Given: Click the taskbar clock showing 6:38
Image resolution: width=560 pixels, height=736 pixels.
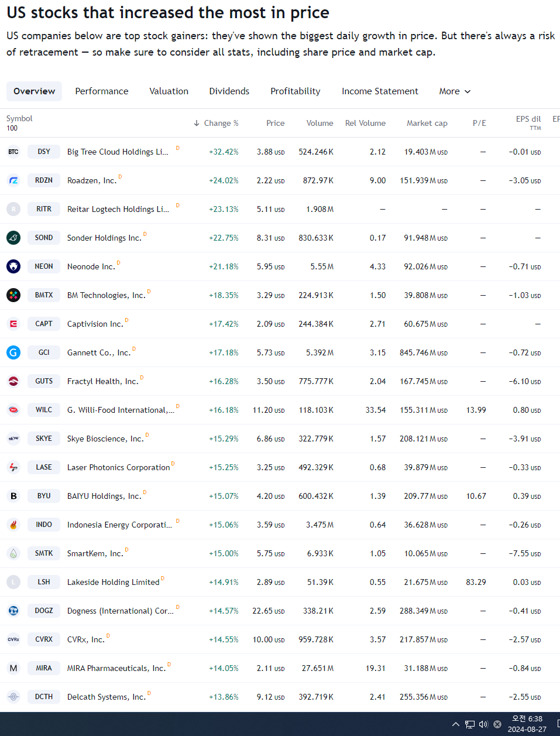Looking at the screenshot, I should pos(527,724).
